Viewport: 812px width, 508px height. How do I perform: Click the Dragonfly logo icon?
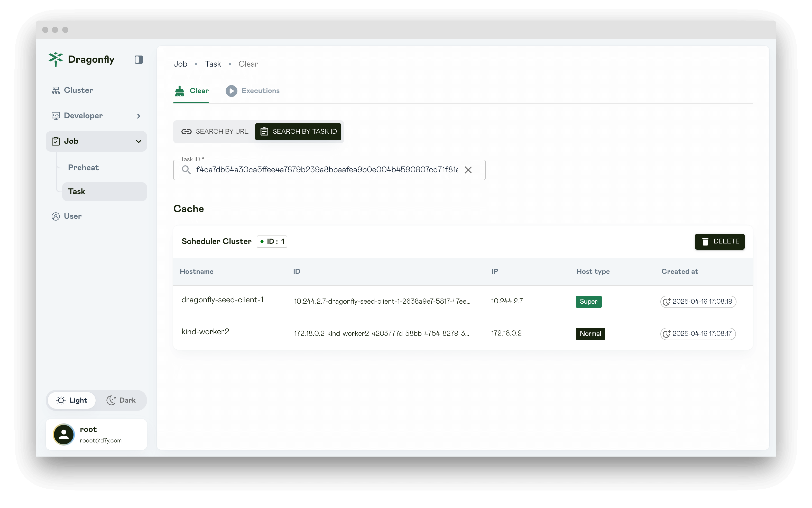56,59
